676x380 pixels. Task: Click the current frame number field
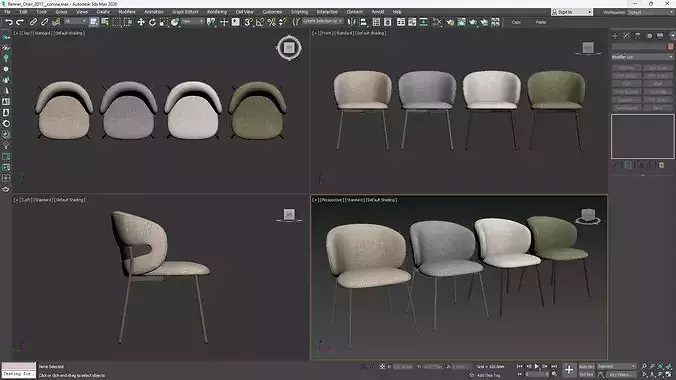tap(537, 374)
